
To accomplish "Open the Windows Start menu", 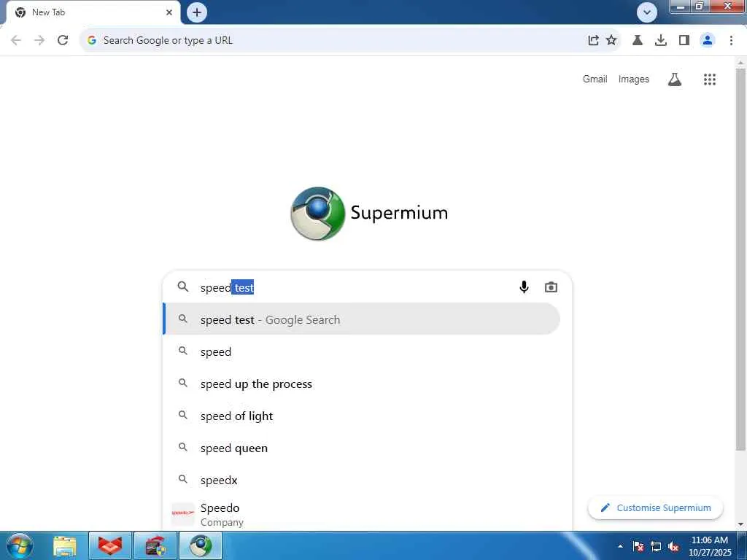I will tap(20, 545).
